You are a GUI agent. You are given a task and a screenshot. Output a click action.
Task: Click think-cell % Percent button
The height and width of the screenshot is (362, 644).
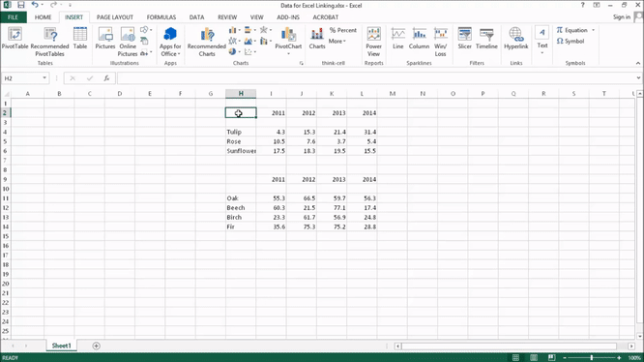coord(343,30)
